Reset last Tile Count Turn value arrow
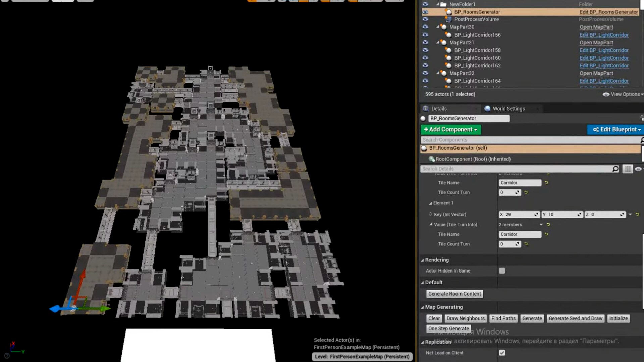The height and width of the screenshot is (362, 644). click(526, 244)
